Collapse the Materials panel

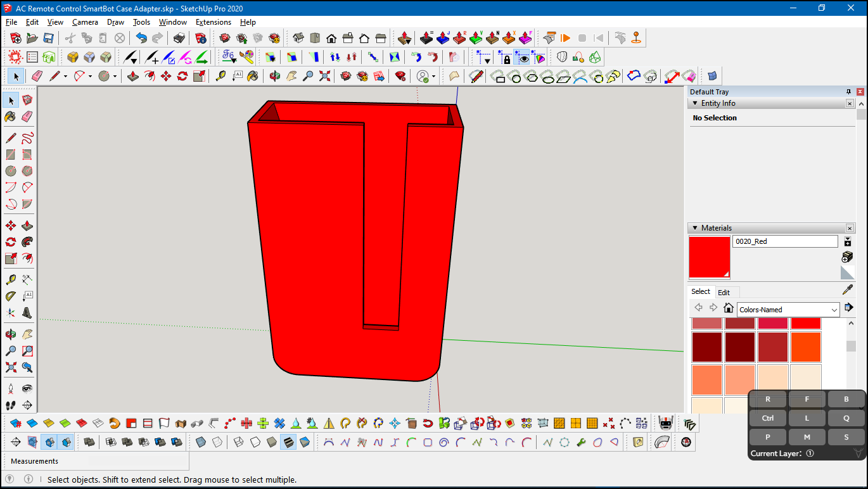pyautogui.click(x=694, y=227)
